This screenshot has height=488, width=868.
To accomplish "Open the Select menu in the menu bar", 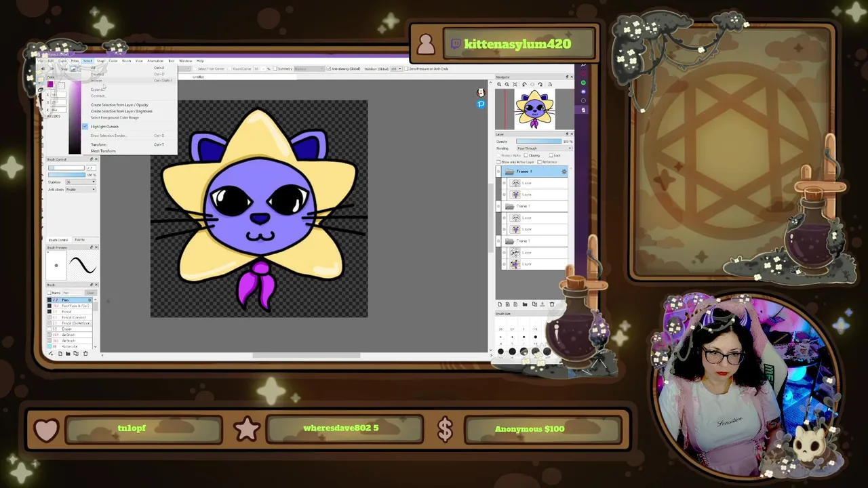I will pos(87,61).
